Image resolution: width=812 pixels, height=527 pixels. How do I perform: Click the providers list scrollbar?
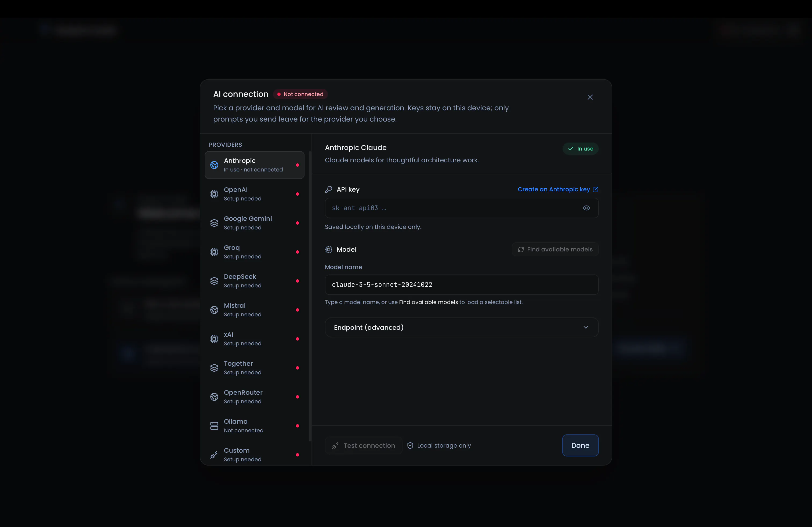pyautogui.click(x=310, y=296)
